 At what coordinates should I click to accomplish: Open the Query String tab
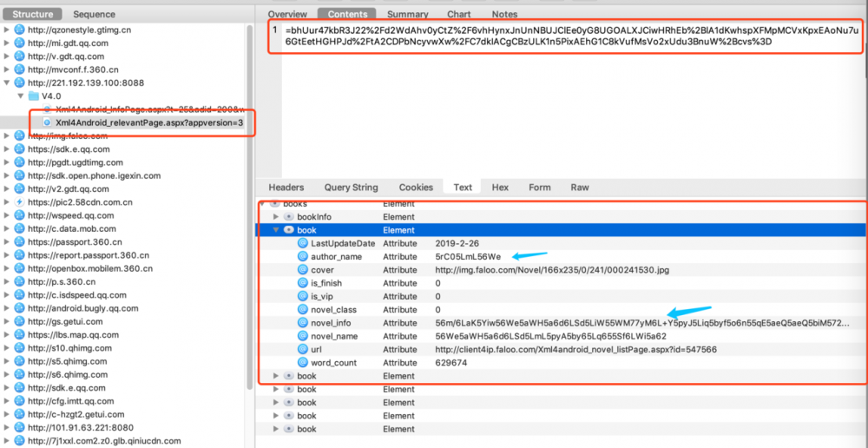click(351, 188)
